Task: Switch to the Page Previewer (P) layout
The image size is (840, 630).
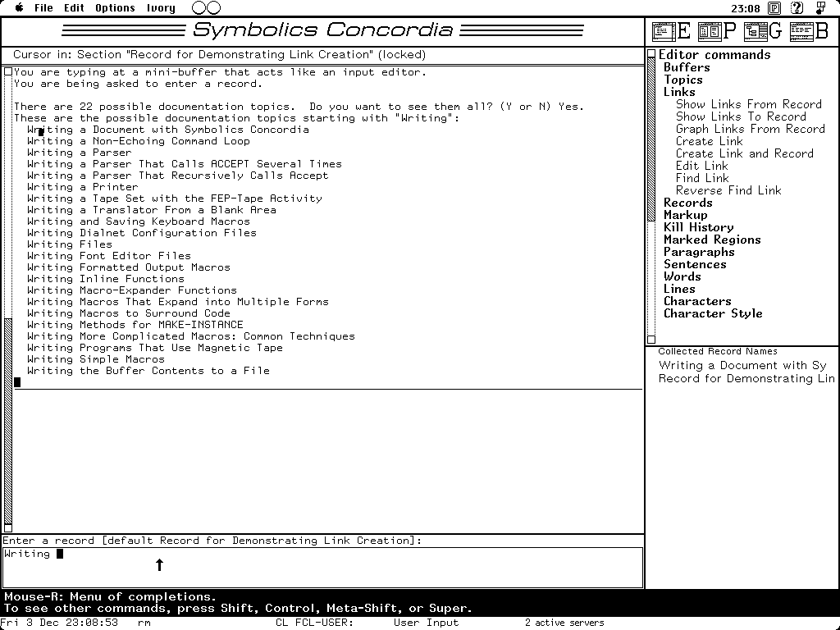Action: (x=717, y=31)
